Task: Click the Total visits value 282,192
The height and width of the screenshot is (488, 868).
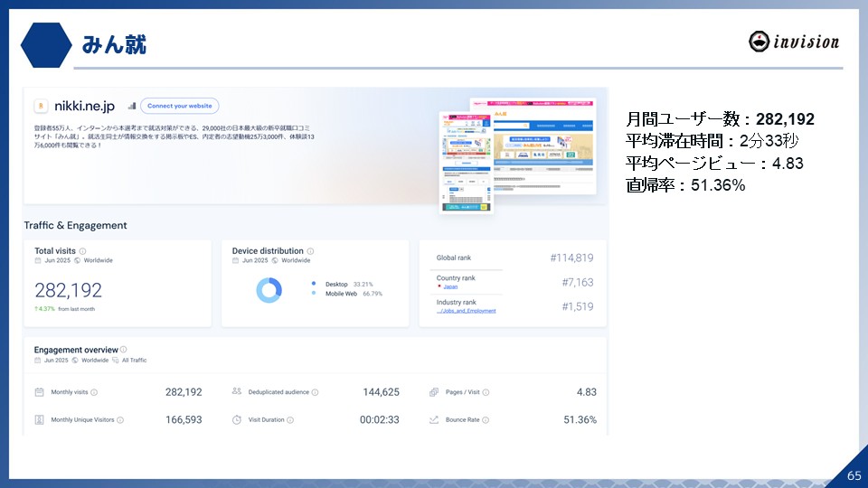Action: coord(68,290)
